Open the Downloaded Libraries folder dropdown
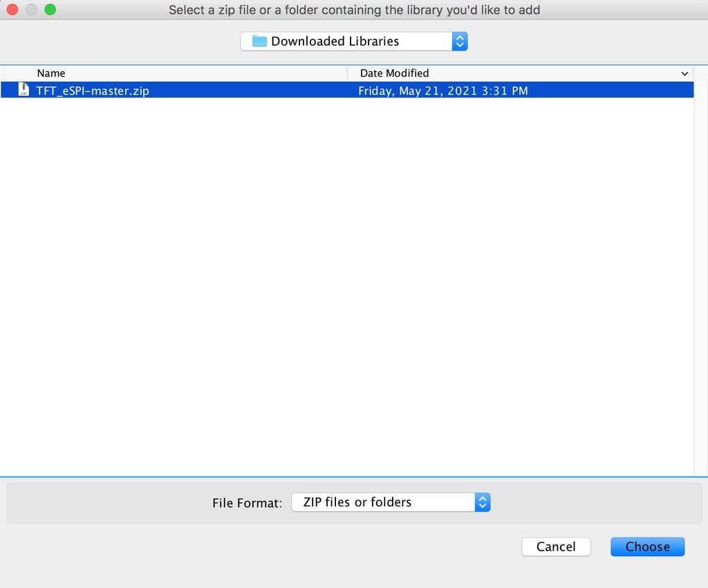The width and height of the screenshot is (708, 588). 354,42
